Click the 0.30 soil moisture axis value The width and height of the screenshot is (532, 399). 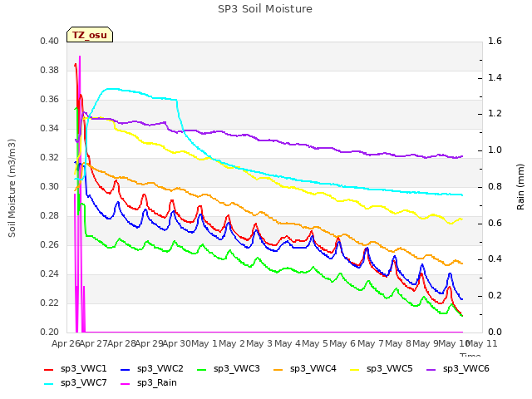50,187
